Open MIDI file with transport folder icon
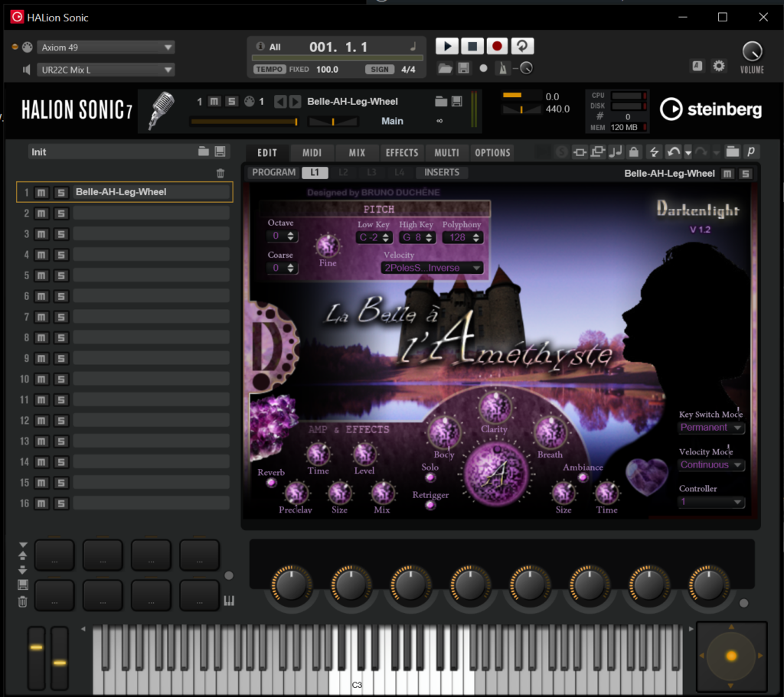 (x=445, y=68)
